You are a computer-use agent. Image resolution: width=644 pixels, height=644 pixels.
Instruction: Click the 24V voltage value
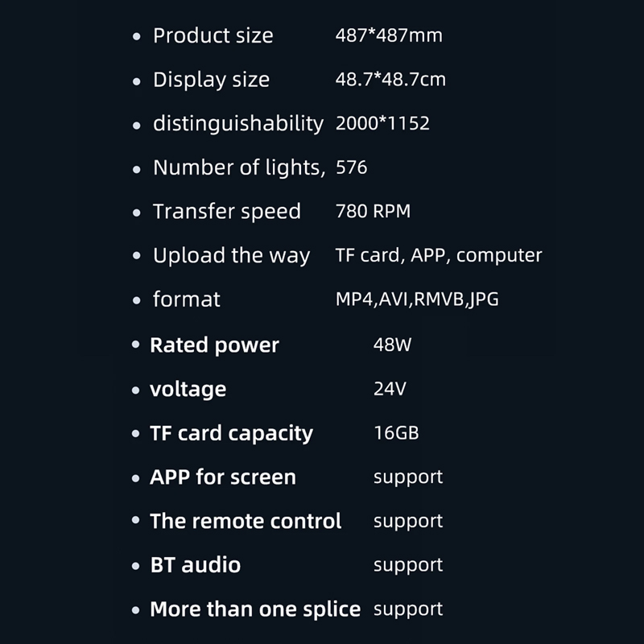[390, 389]
